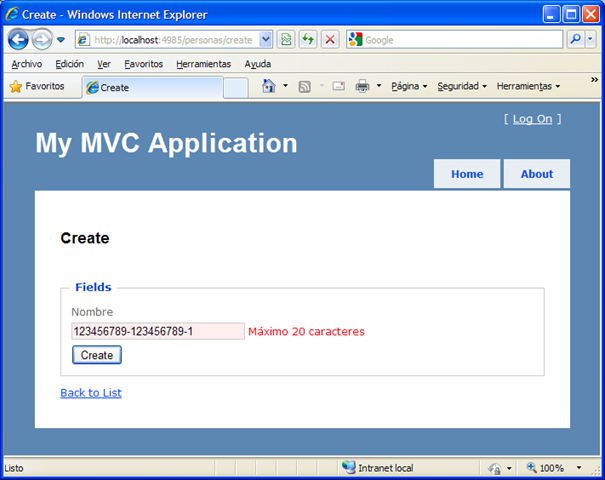Screen dimensions: 605x480
Task: Click the address bar URL field
Action: click(x=175, y=40)
